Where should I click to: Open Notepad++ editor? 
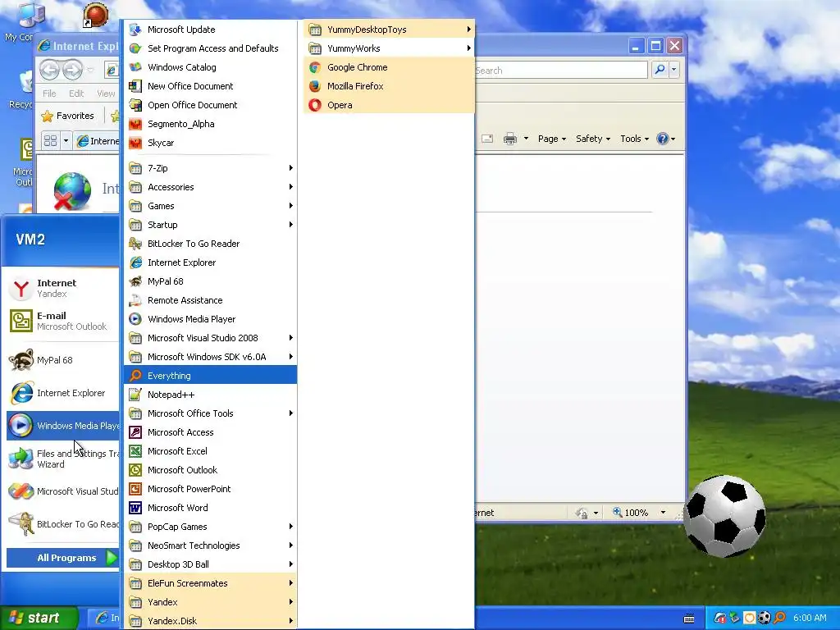pyautogui.click(x=210, y=395)
